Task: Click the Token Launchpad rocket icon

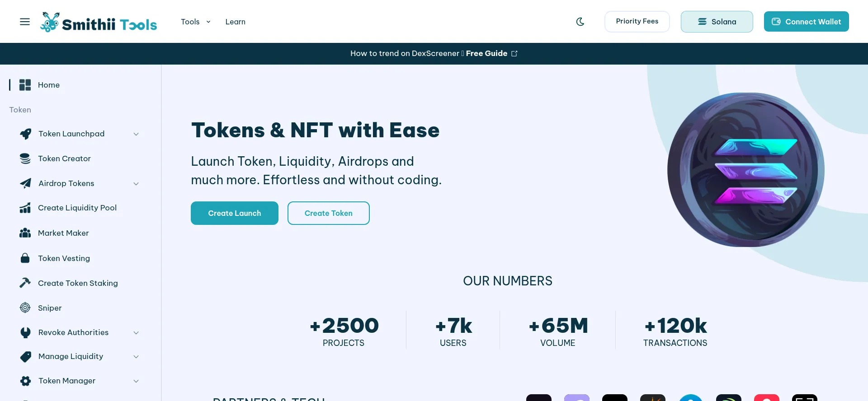Action: (26, 134)
